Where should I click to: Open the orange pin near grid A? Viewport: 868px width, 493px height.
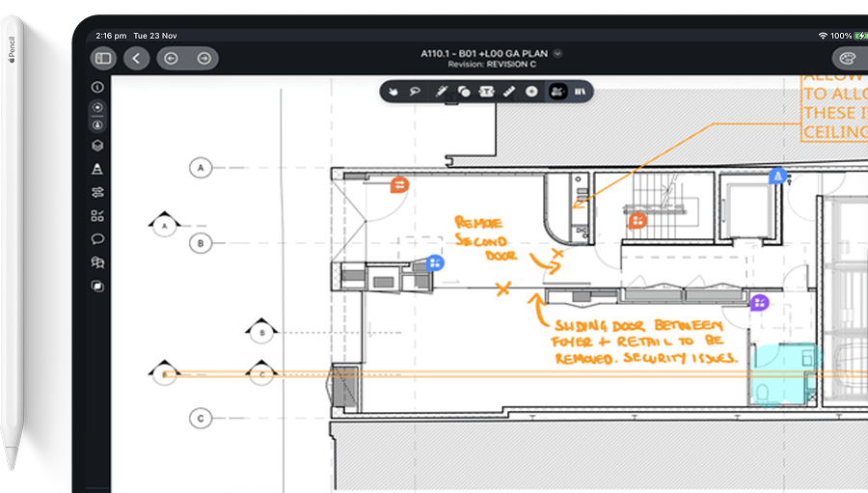pyautogui.click(x=399, y=184)
